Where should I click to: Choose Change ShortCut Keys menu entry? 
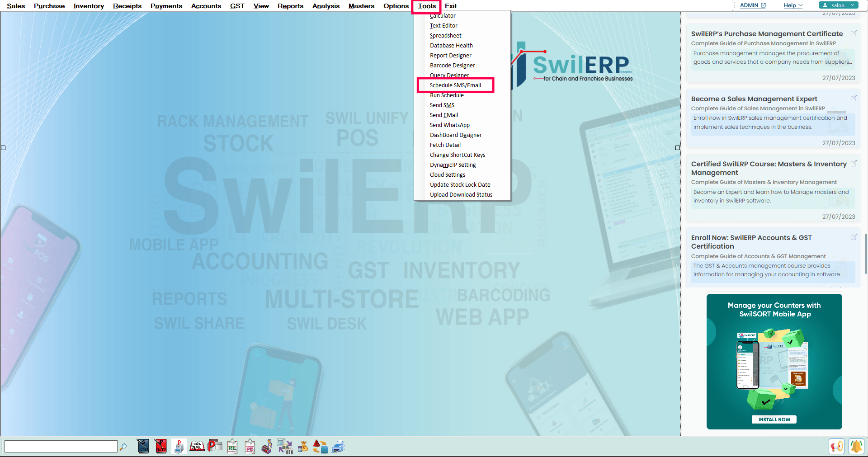tap(462, 155)
